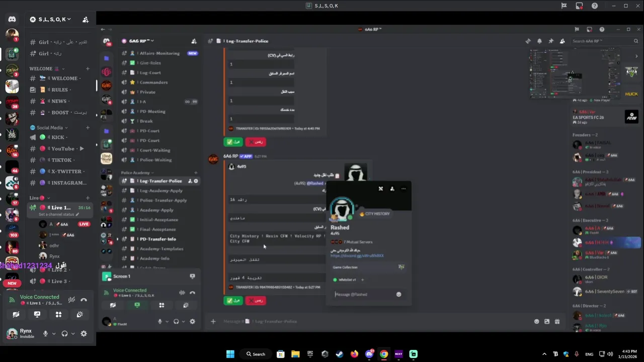Image resolution: width=644 pixels, height=362 pixels.
Task: Turn on camera in the Rynx voice panel
Action: tap(16, 314)
